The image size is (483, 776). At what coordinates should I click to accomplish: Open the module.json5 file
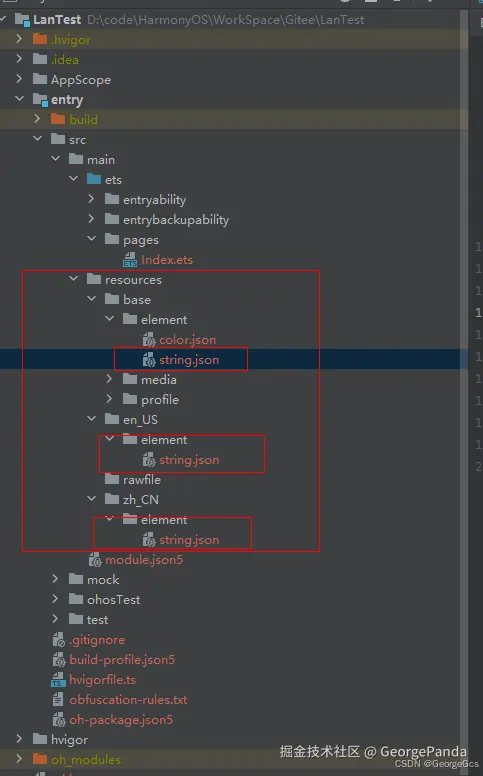(144, 559)
